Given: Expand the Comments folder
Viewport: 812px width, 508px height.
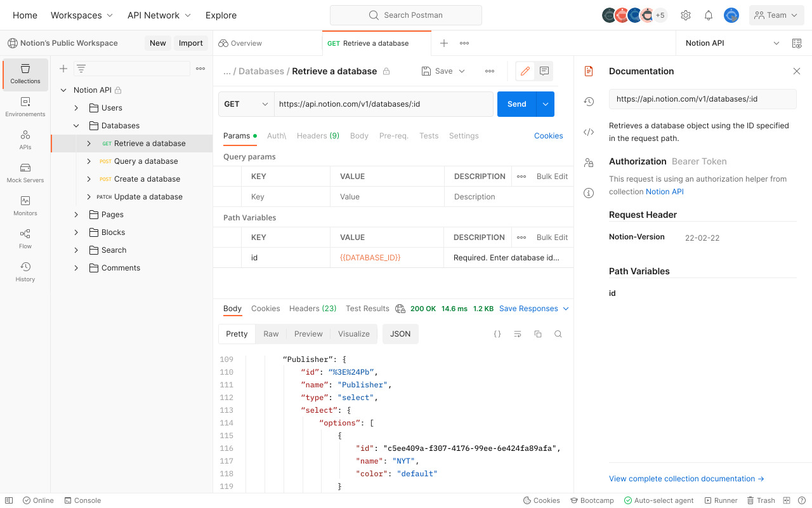Looking at the screenshot, I should (x=76, y=268).
